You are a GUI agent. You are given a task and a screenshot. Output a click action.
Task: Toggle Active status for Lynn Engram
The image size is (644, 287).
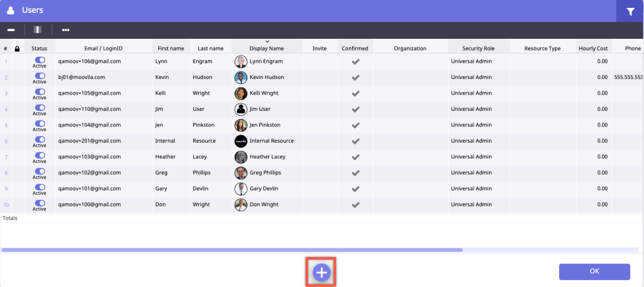pyautogui.click(x=40, y=60)
